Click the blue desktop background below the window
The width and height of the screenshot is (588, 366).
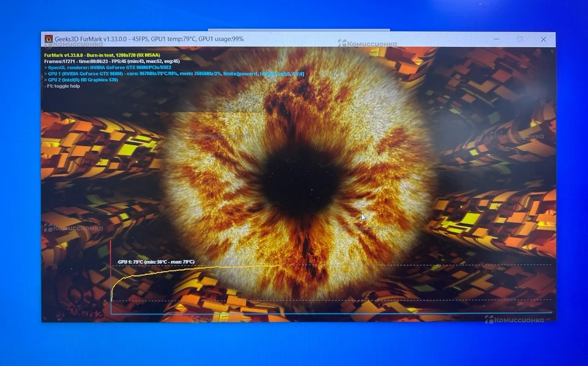pos(294,345)
